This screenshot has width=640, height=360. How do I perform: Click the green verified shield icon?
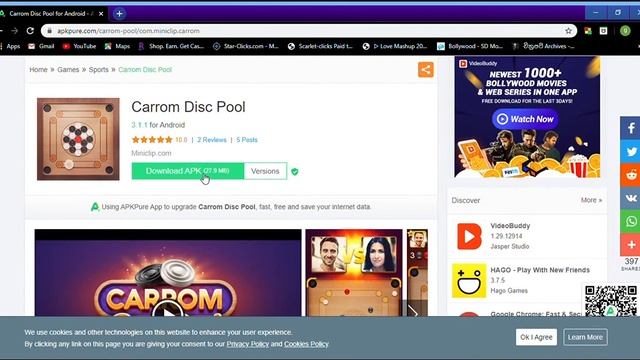click(295, 172)
